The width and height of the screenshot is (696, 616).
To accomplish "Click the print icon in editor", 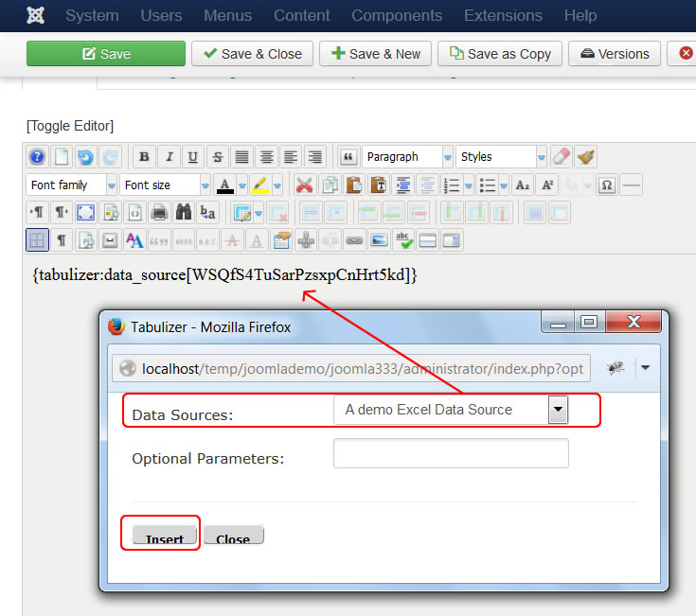I will (x=160, y=212).
